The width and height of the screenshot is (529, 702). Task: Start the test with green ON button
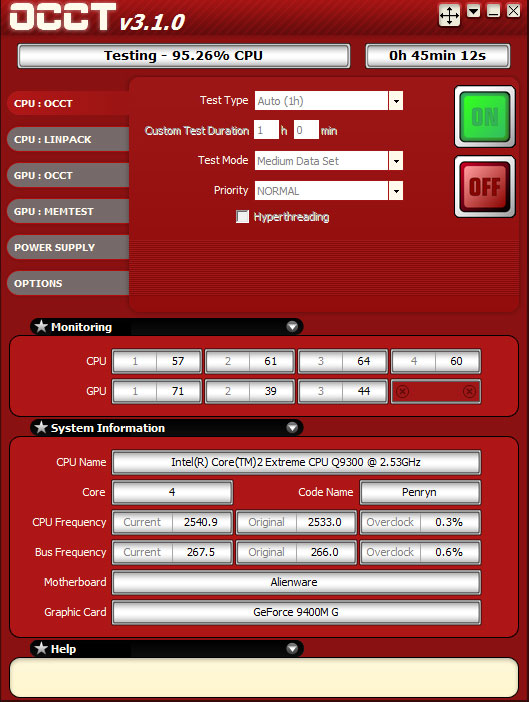coord(485,117)
